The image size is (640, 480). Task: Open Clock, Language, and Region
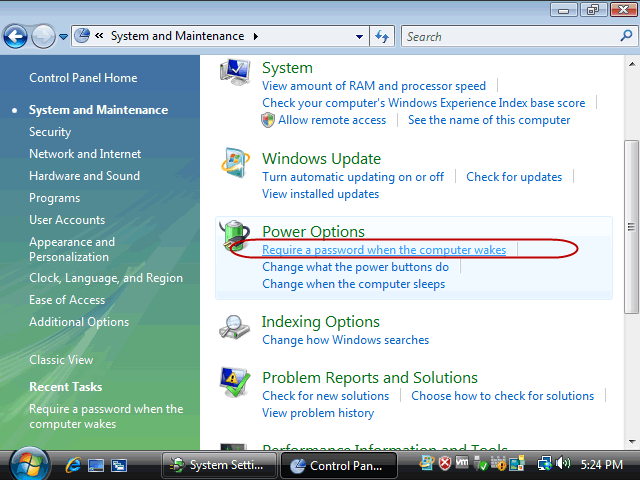(106, 278)
